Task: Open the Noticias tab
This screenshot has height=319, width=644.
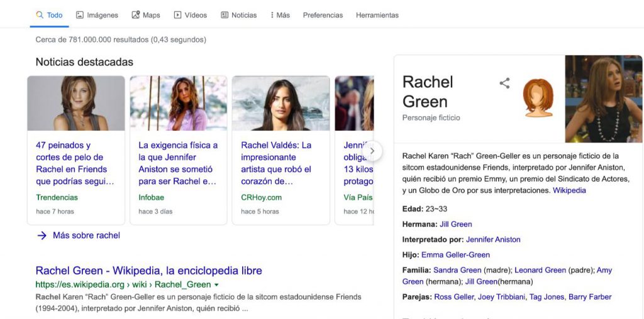Action: click(238, 15)
